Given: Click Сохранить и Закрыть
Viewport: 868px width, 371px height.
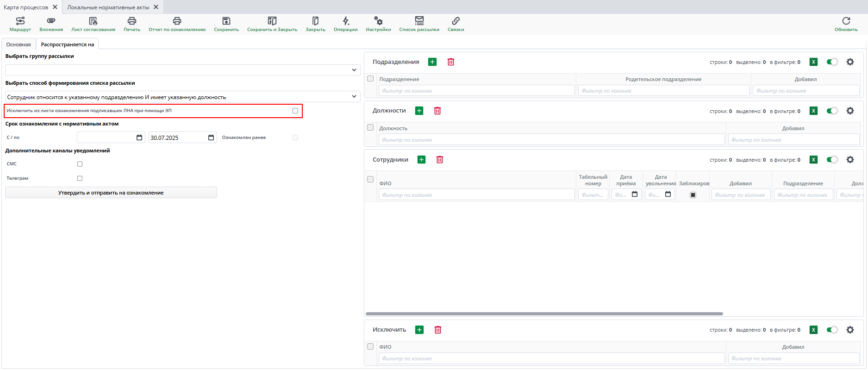Looking at the screenshot, I should pos(272,24).
